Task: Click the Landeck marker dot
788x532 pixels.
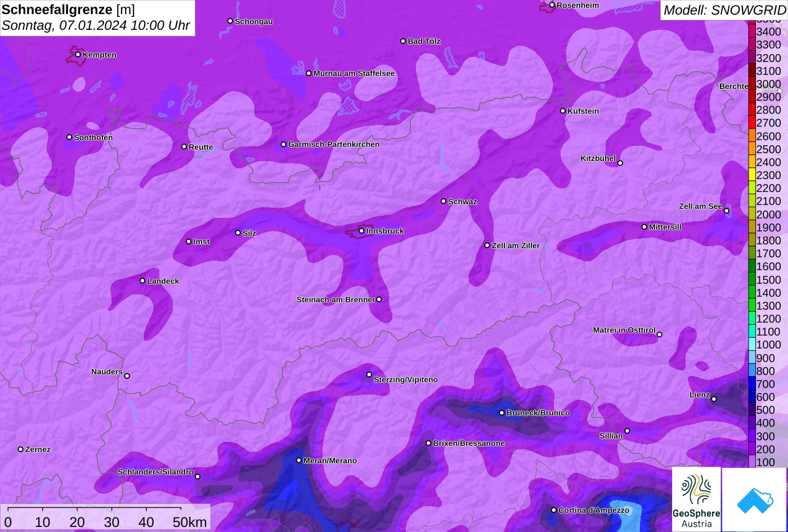Action: pyautogui.click(x=142, y=280)
